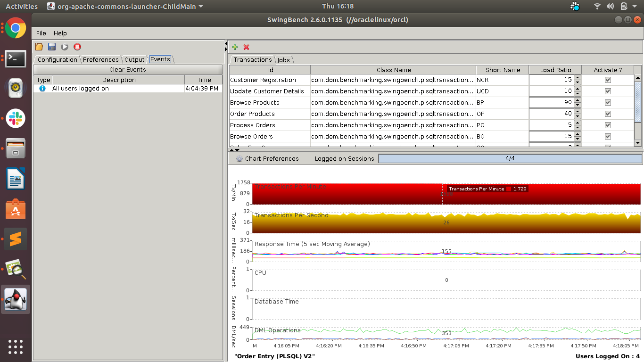Switch to the Transactions tab
The height and width of the screenshot is (362, 644).
(253, 59)
